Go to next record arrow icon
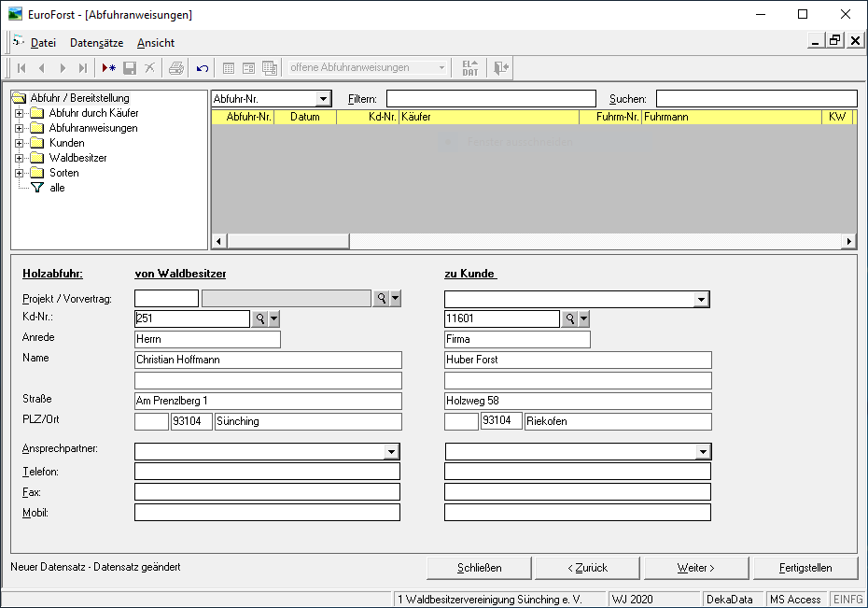This screenshot has width=868, height=608. tap(63, 68)
